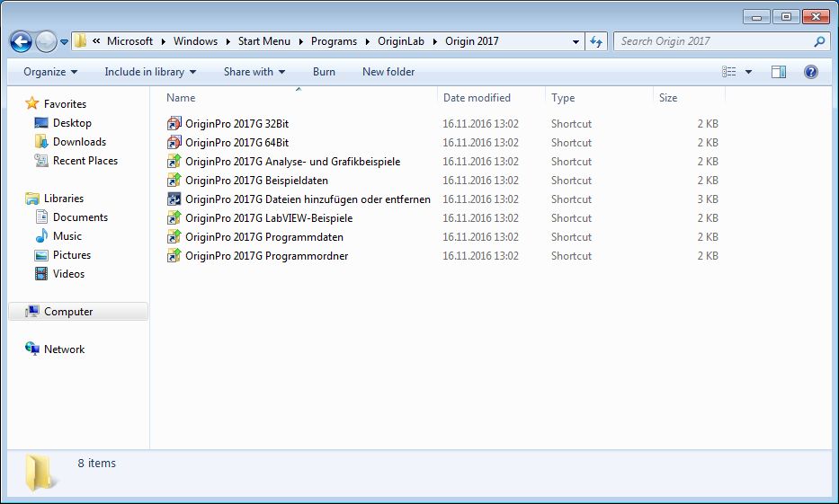839x504 pixels.
Task: Click the Search Origin 2017 field
Action: click(x=715, y=41)
